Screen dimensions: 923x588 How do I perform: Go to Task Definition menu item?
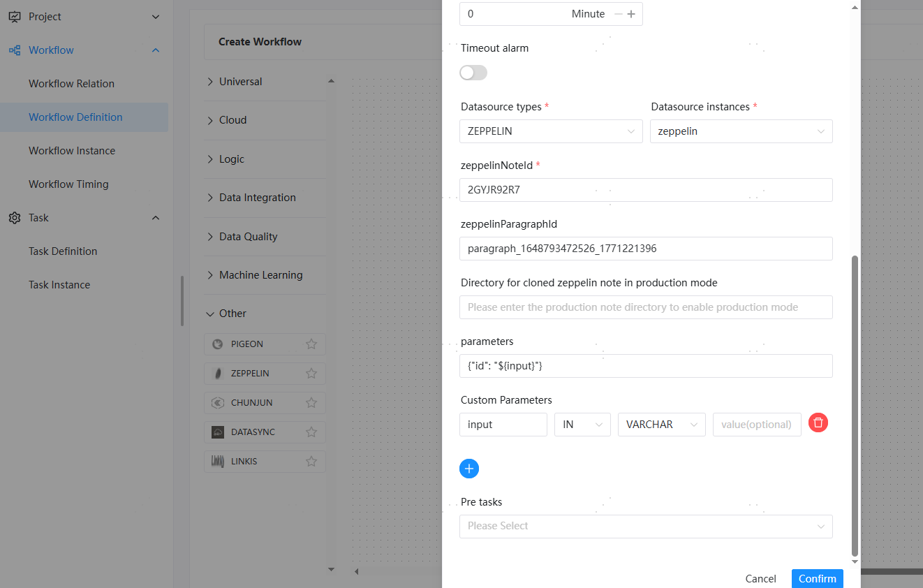click(x=63, y=251)
